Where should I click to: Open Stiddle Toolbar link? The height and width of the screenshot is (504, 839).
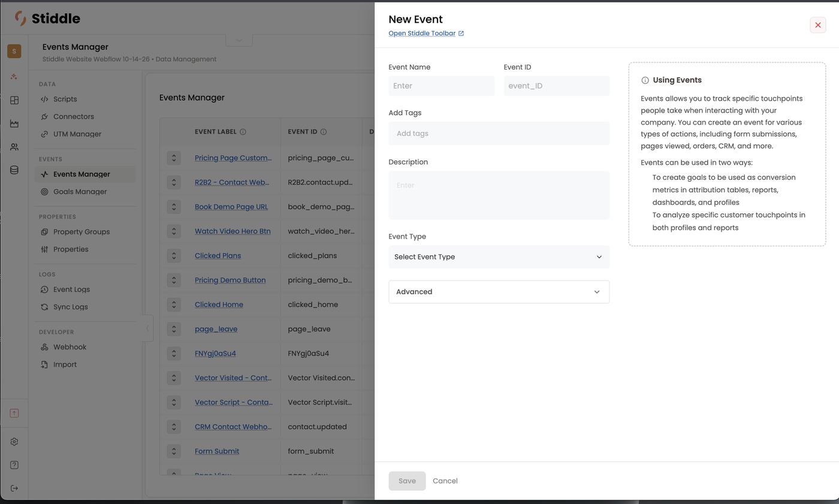pyautogui.click(x=426, y=34)
